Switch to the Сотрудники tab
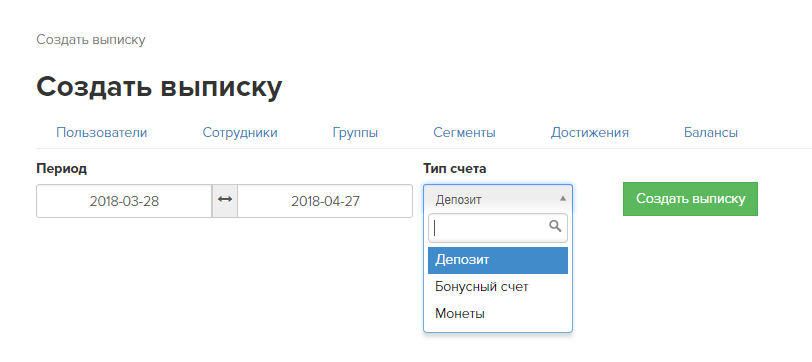812x362 pixels. tap(240, 133)
